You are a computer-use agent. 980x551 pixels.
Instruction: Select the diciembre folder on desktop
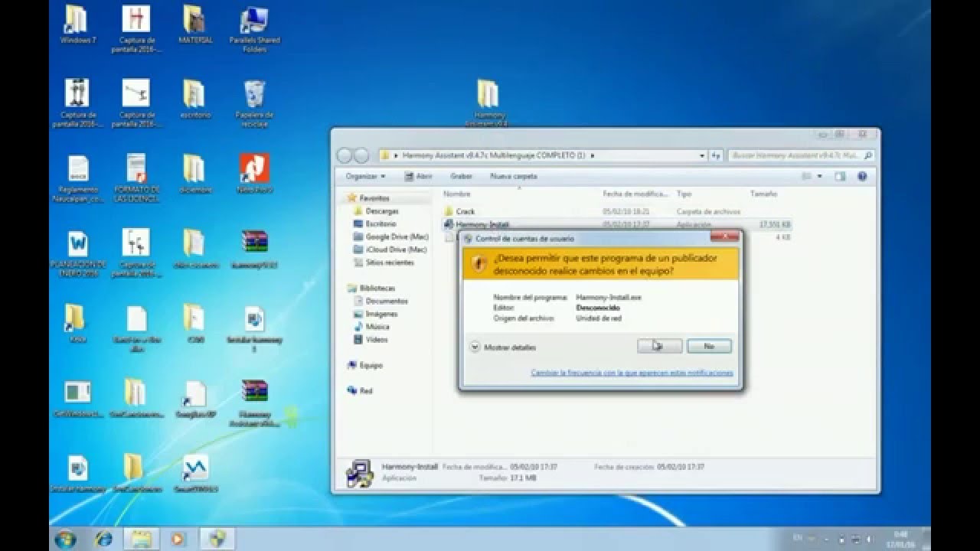[194, 174]
